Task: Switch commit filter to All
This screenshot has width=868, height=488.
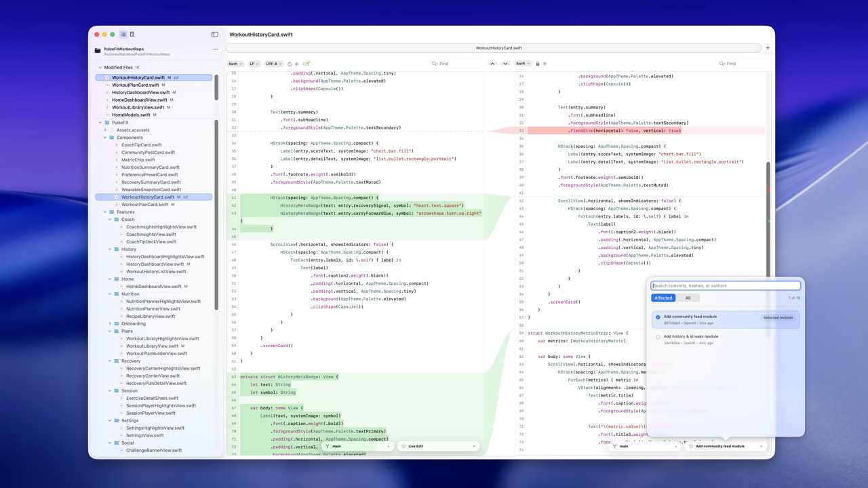Action: click(x=688, y=298)
